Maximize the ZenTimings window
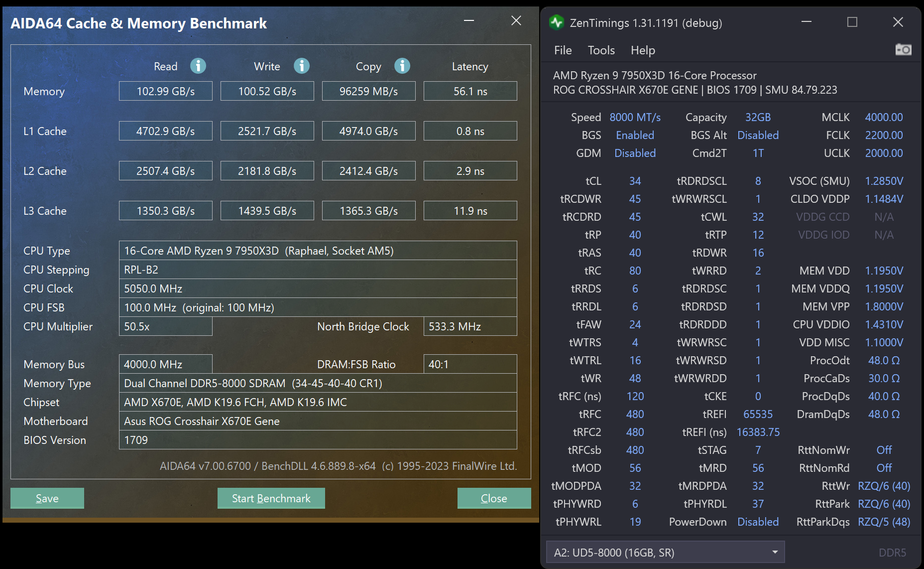This screenshot has width=924, height=569. tap(852, 22)
